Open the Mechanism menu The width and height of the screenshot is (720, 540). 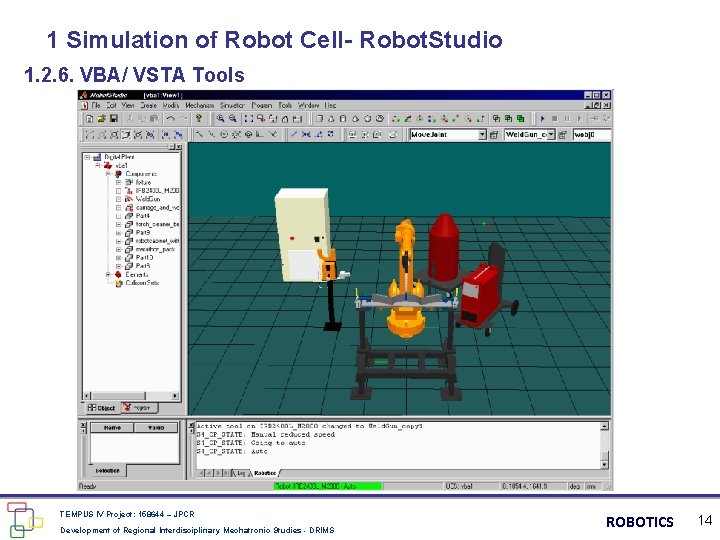click(199, 105)
